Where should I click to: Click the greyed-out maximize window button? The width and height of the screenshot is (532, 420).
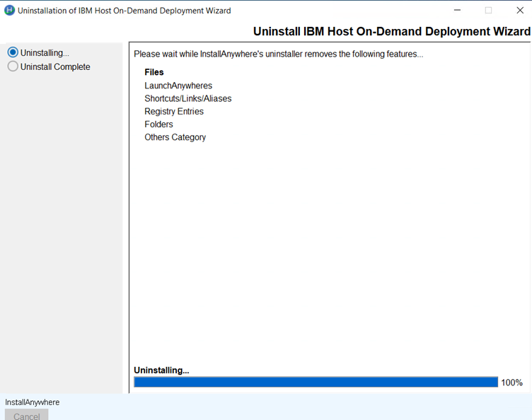(x=488, y=11)
